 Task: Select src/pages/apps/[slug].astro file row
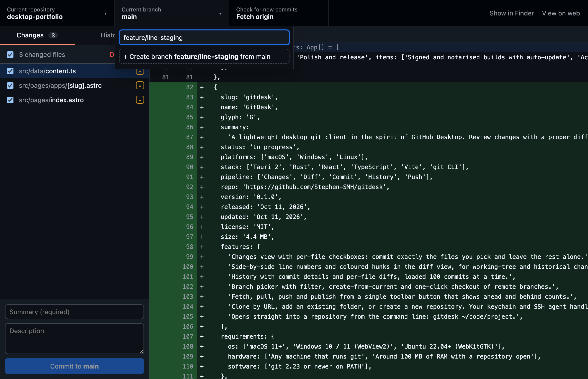[x=74, y=86]
